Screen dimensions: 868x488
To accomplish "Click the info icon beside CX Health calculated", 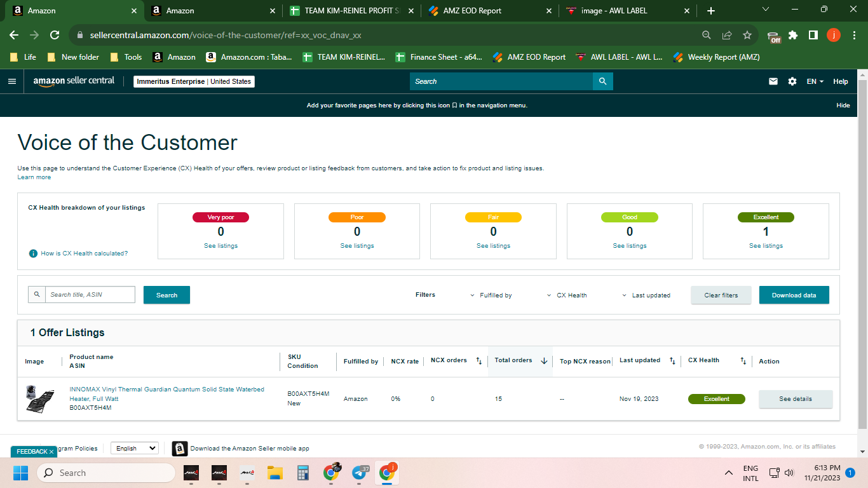I will point(33,254).
